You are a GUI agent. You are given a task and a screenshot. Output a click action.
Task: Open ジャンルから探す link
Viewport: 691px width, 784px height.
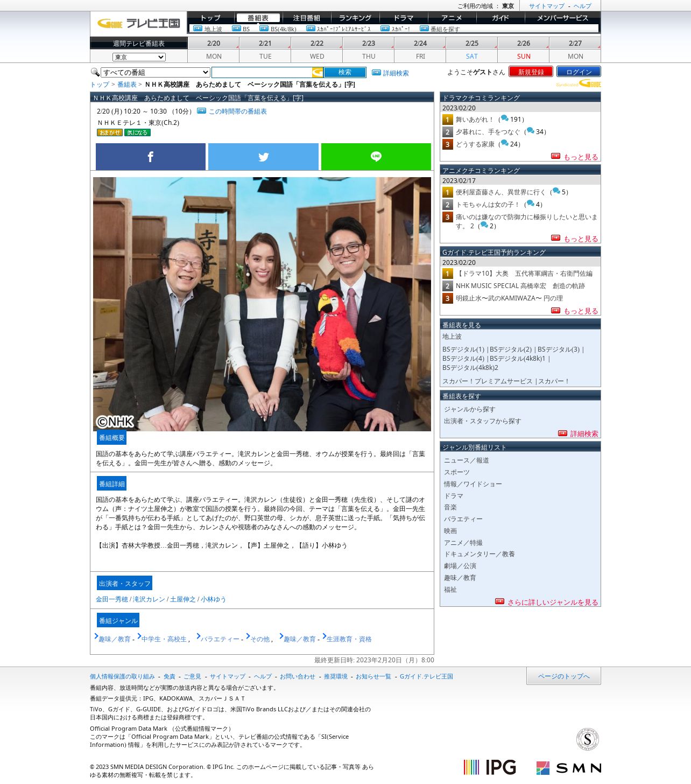click(470, 409)
